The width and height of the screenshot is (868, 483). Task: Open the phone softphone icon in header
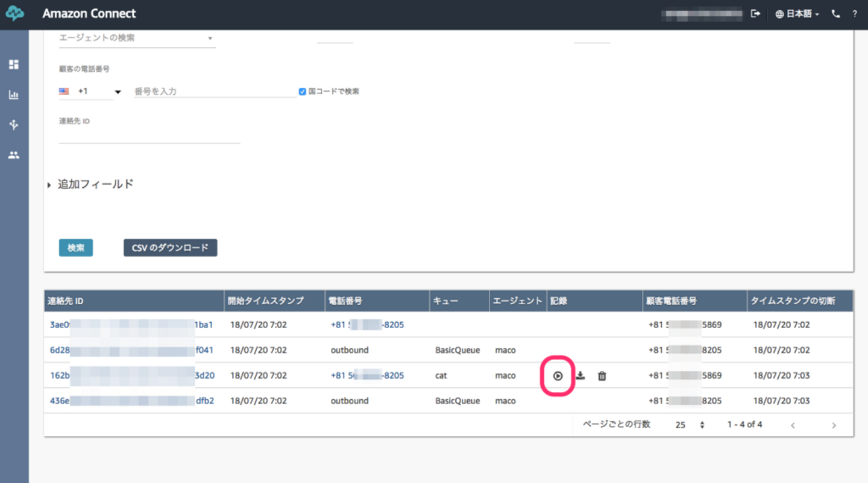pyautogui.click(x=835, y=14)
